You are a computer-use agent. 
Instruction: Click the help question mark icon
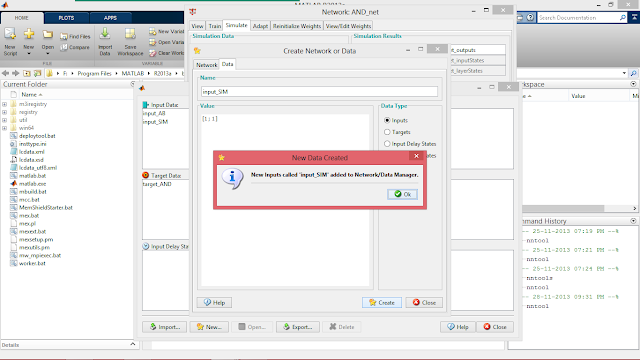pos(530,18)
